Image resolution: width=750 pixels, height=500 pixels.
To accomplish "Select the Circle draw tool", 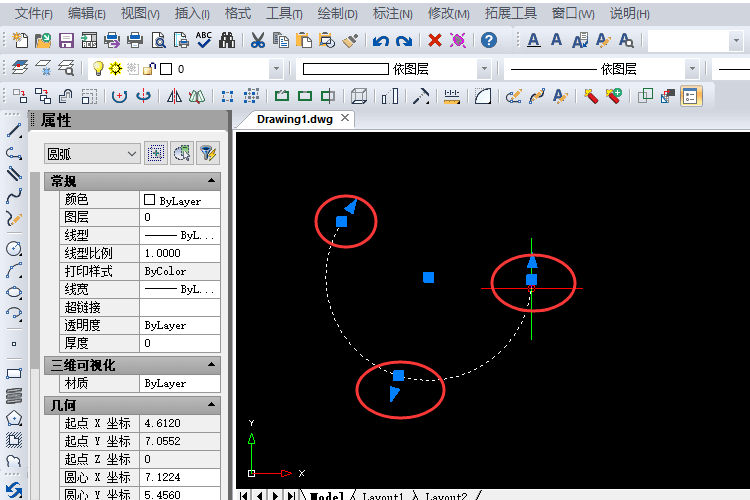I will coord(14,248).
